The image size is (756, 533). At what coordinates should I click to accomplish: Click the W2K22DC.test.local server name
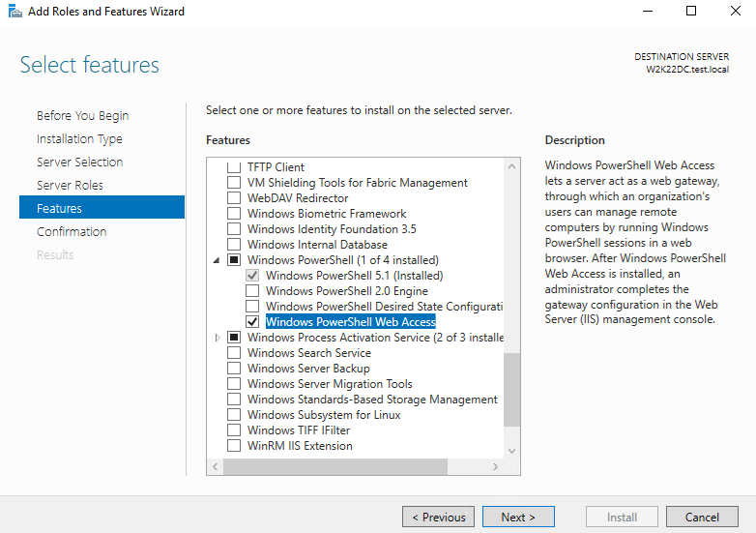coord(687,70)
